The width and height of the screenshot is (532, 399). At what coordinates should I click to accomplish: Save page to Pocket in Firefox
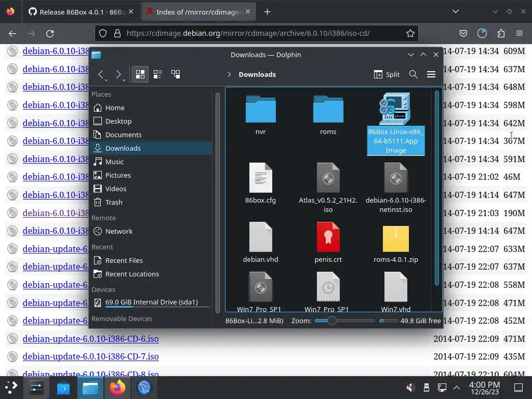(x=463, y=33)
